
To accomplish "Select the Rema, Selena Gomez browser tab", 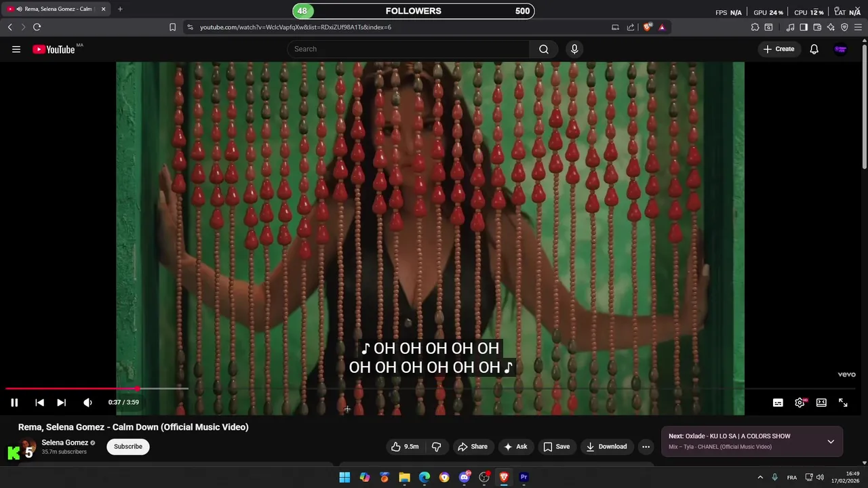I will point(57,9).
